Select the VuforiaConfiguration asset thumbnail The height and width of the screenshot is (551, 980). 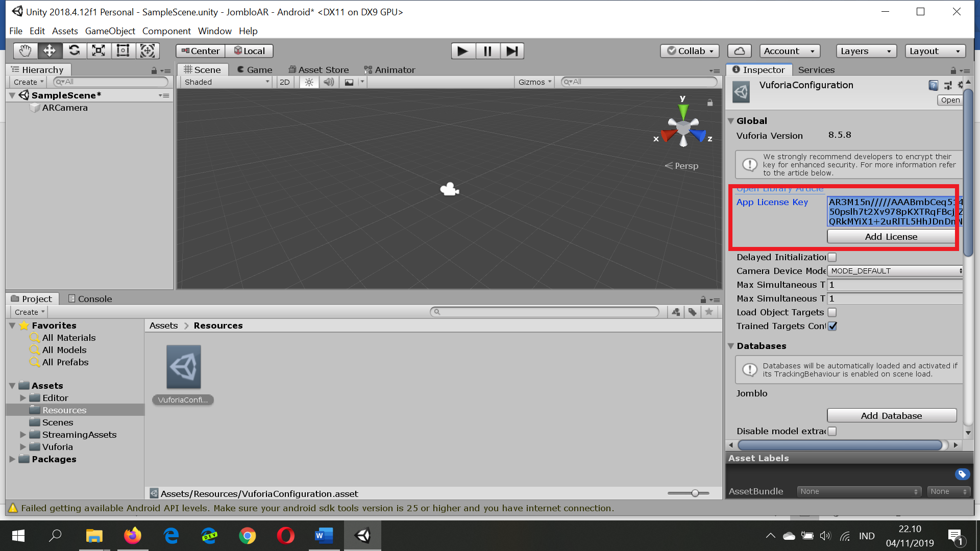(x=184, y=367)
